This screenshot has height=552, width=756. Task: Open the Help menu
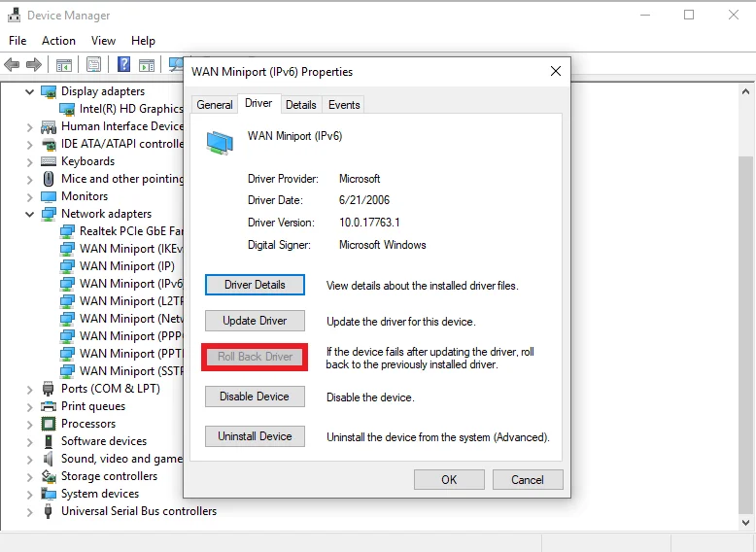point(143,41)
